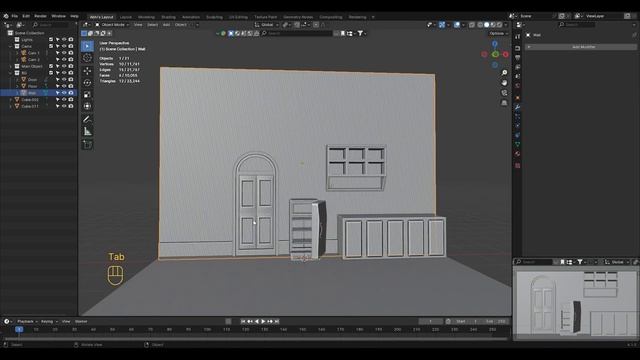Select the Annotate pencil tool

pyautogui.click(x=87, y=119)
